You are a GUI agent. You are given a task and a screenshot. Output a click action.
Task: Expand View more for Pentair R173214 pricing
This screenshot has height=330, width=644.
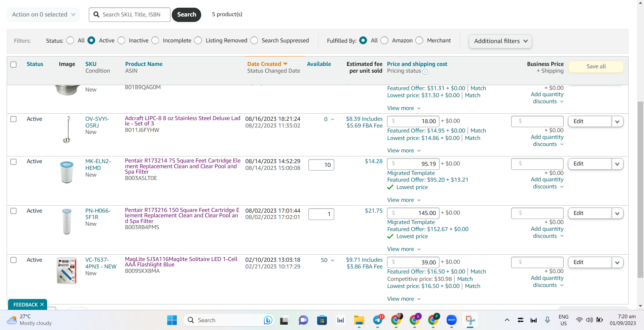coord(404,200)
